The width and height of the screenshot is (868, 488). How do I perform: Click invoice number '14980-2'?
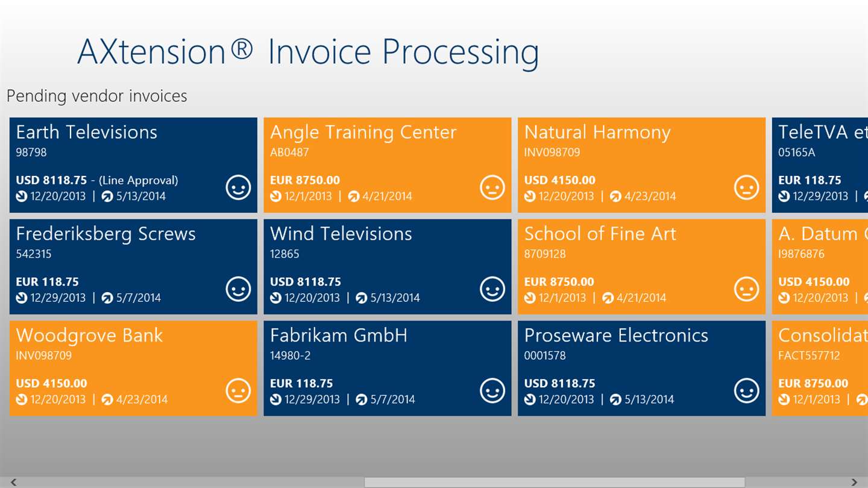tap(291, 356)
